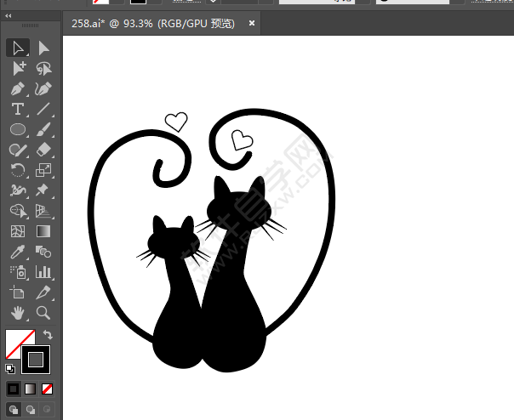Select the Ellipse tool

(x=18, y=129)
